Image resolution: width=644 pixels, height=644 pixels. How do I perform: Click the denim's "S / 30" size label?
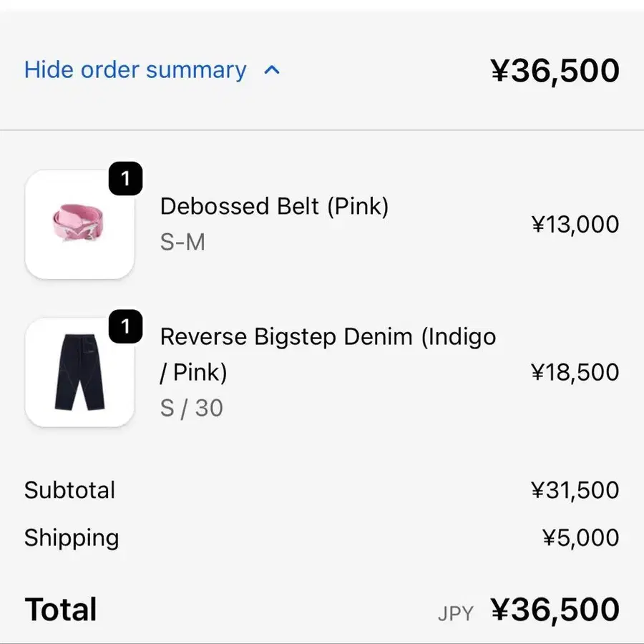pos(191,408)
